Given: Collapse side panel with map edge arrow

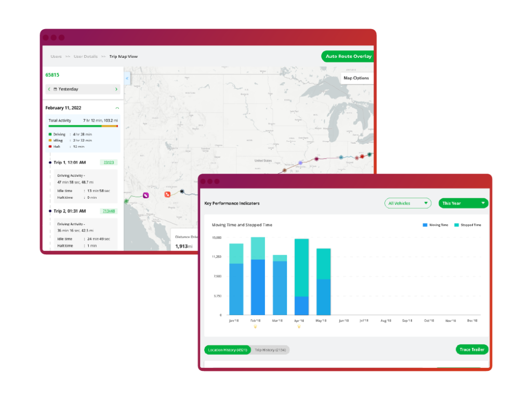Looking at the screenshot, I should (x=127, y=79).
